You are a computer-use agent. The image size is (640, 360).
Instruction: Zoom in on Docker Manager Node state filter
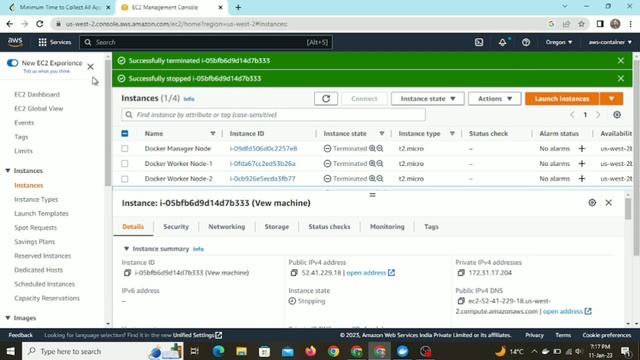tap(372, 149)
